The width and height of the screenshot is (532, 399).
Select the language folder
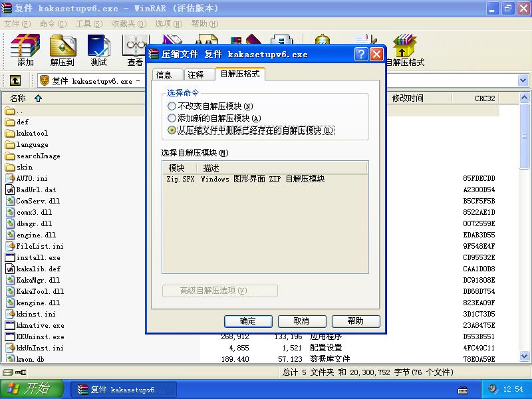click(x=27, y=144)
